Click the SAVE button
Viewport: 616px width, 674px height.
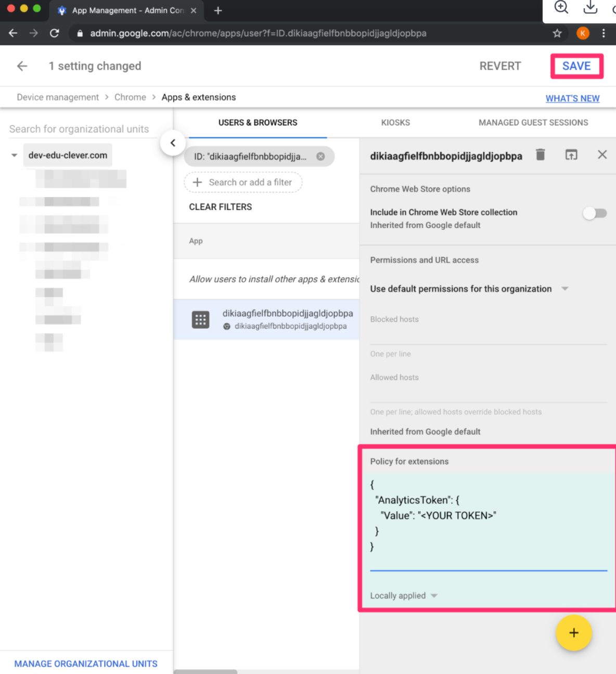point(576,66)
